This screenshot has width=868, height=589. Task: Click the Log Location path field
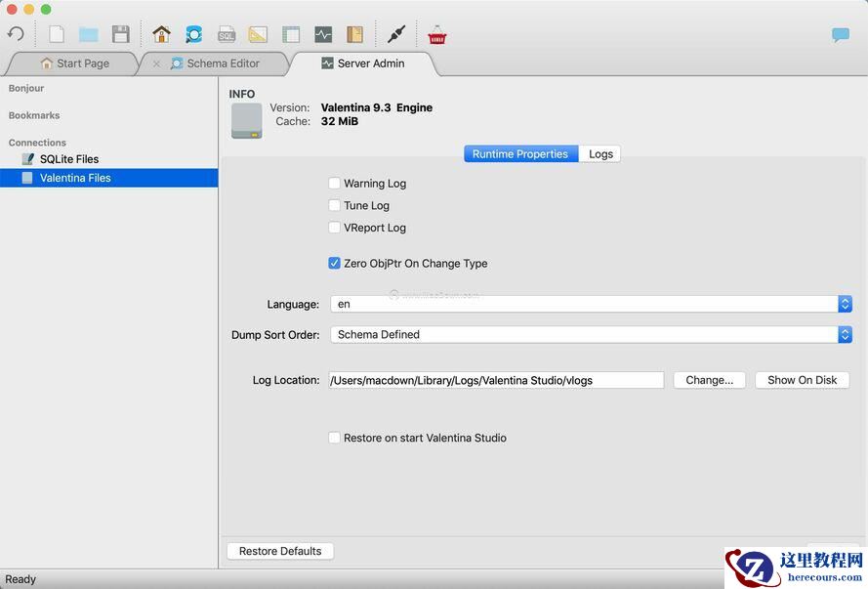[496, 381]
